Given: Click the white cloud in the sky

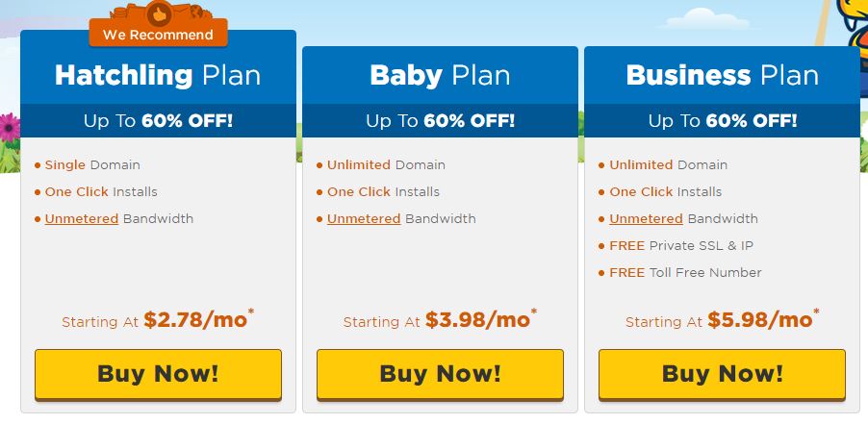Looking at the screenshot, I should (x=707, y=19).
